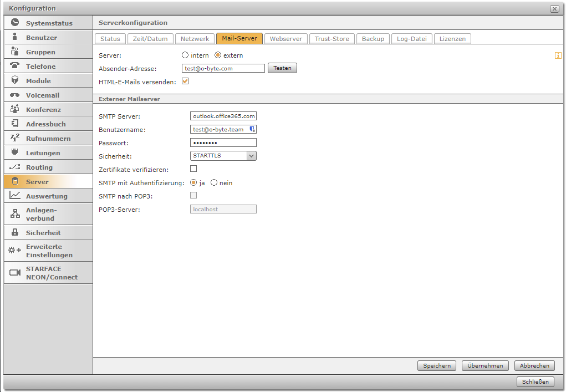
Task: Enable Zertifikate verifizieren checkbox
Action: tap(193, 169)
